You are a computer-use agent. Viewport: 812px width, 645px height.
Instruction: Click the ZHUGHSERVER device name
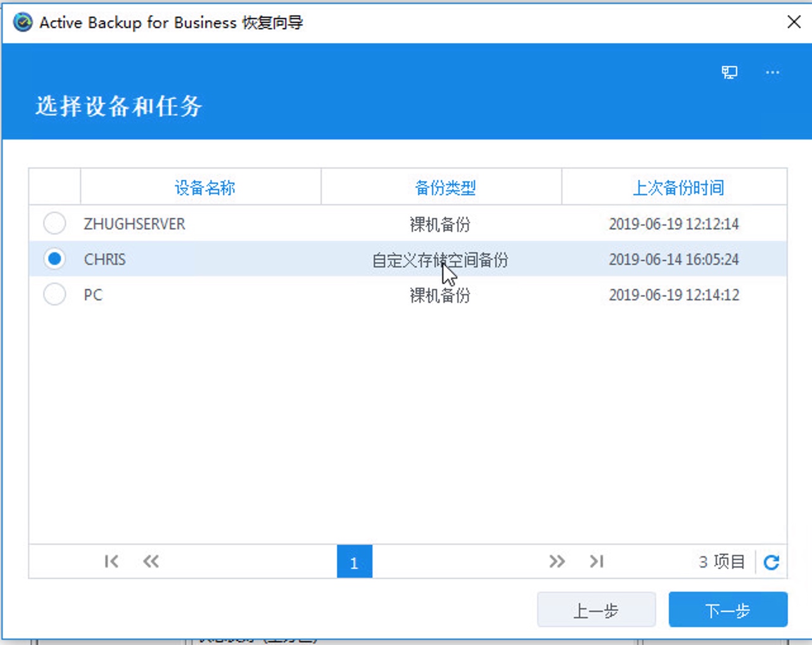(x=134, y=224)
